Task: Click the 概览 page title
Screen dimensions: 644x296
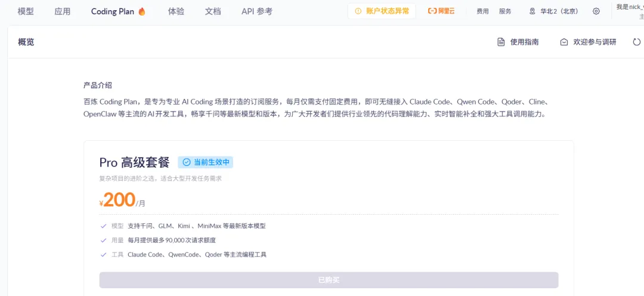Action: (26, 42)
